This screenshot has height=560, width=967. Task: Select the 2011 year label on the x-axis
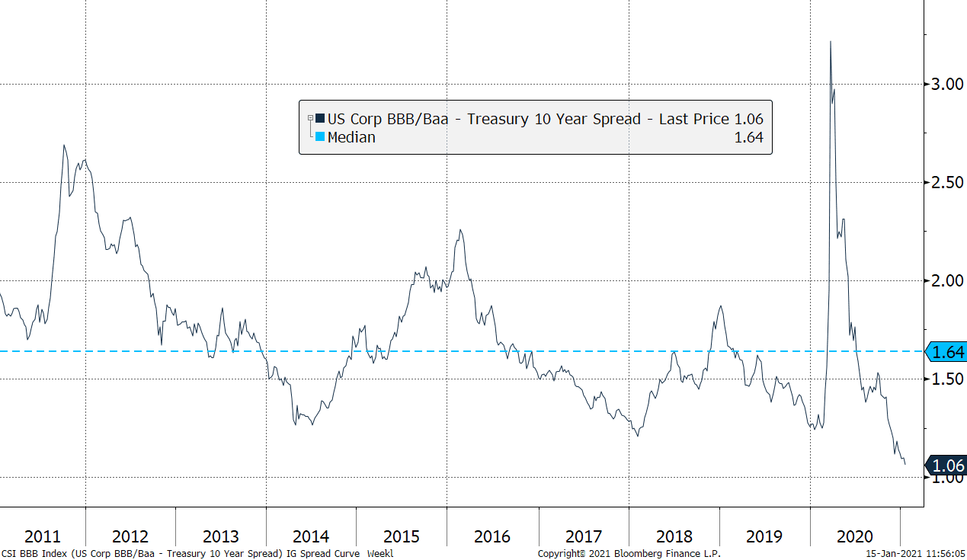(42, 536)
